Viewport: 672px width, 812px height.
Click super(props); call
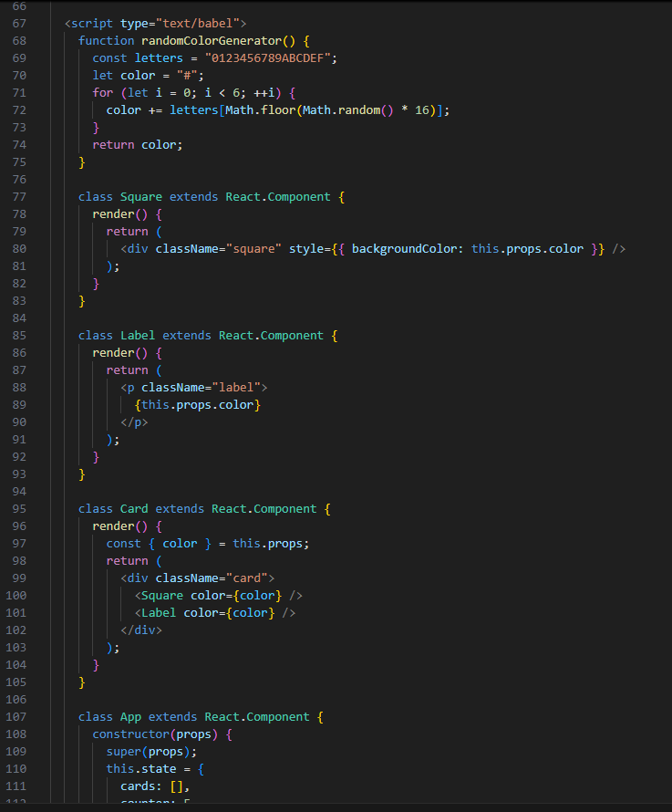pyautogui.click(x=151, y=752)
